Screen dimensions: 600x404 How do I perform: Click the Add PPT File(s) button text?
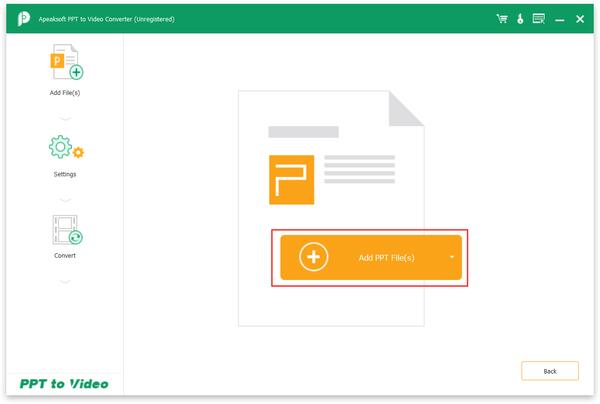(x=386, y=257)
